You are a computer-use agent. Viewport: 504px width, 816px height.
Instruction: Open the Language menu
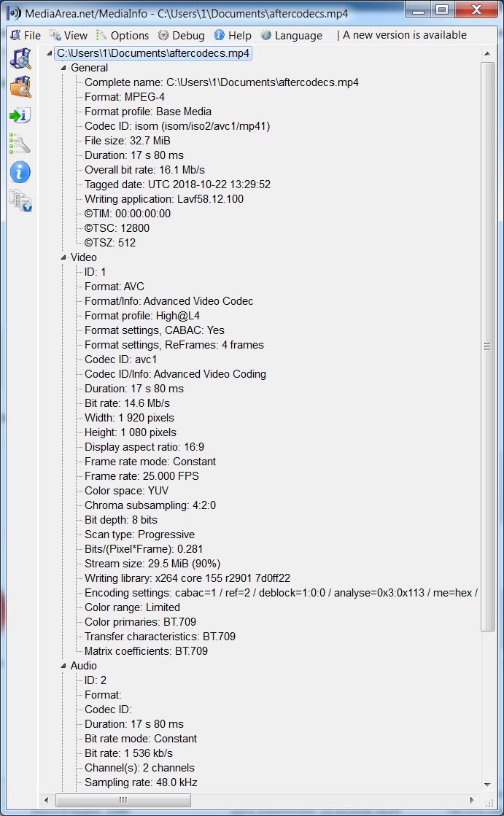coord(292,36)
